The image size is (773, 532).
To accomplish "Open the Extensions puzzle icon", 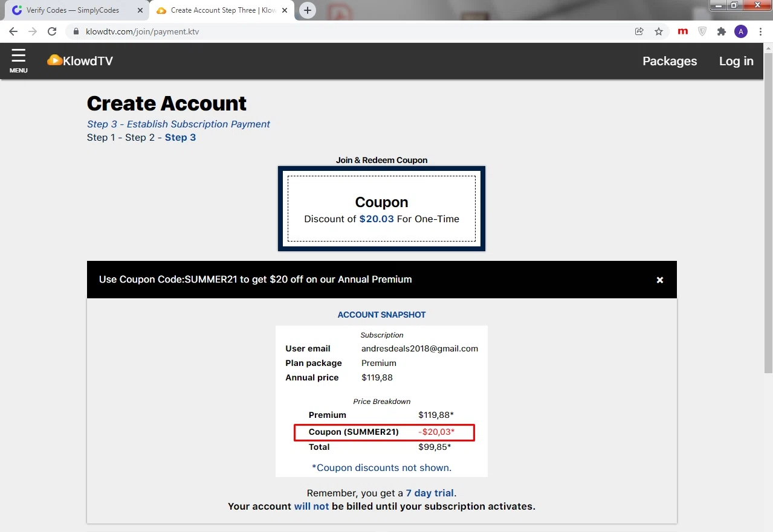I will 721,31.
